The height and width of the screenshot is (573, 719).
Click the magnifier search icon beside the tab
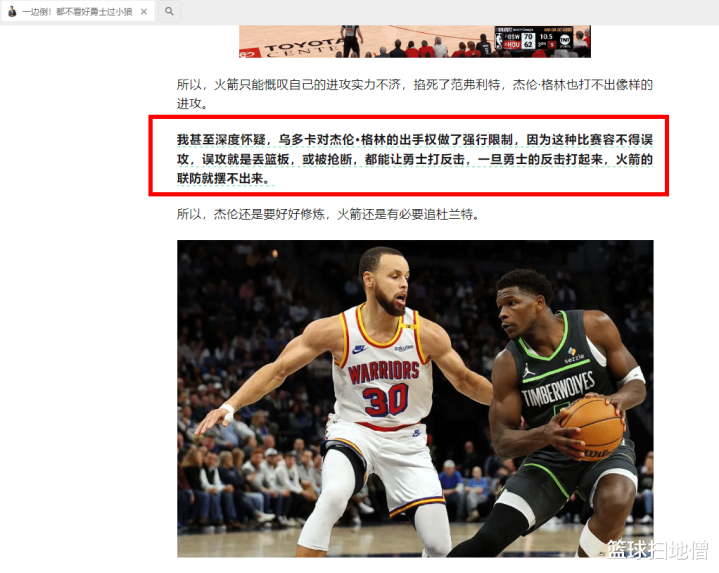[169, 11]
